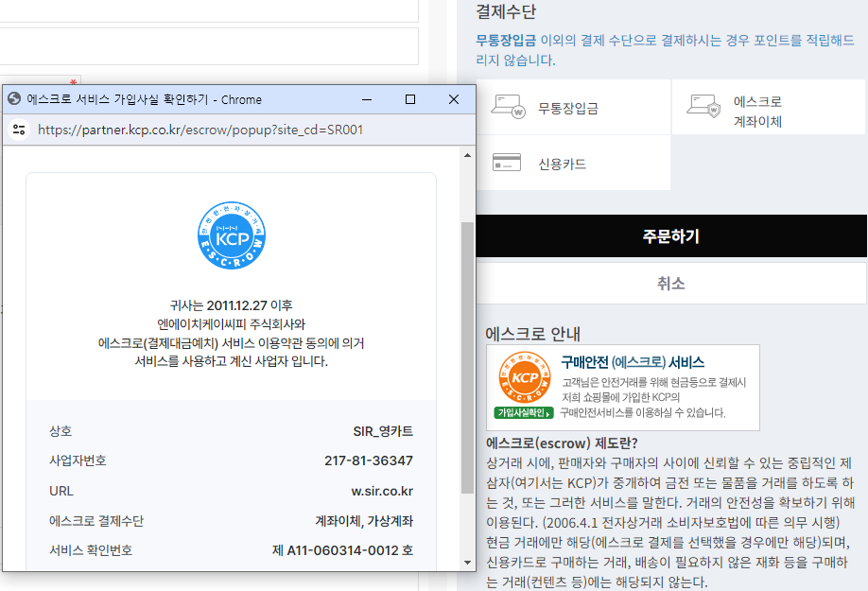Click the 계좌이체, 가상계좌 payment methods value

pos(364,521)
